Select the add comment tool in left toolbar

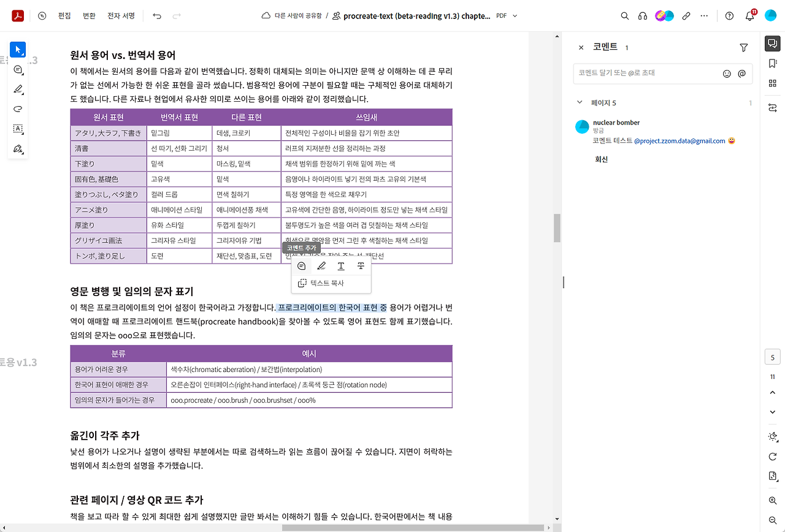pos(18,70)
